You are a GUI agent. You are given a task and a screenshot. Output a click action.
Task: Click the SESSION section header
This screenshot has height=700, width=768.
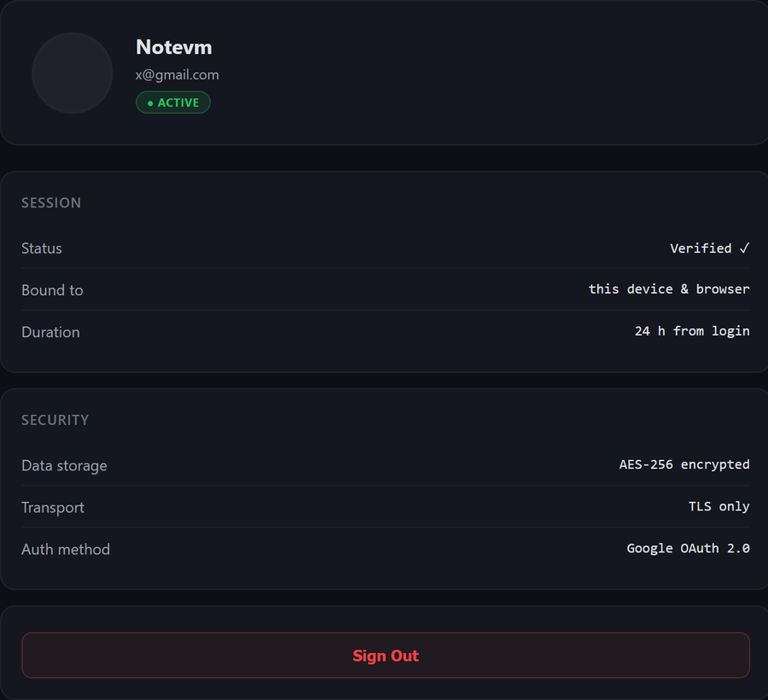pos(51,203)
